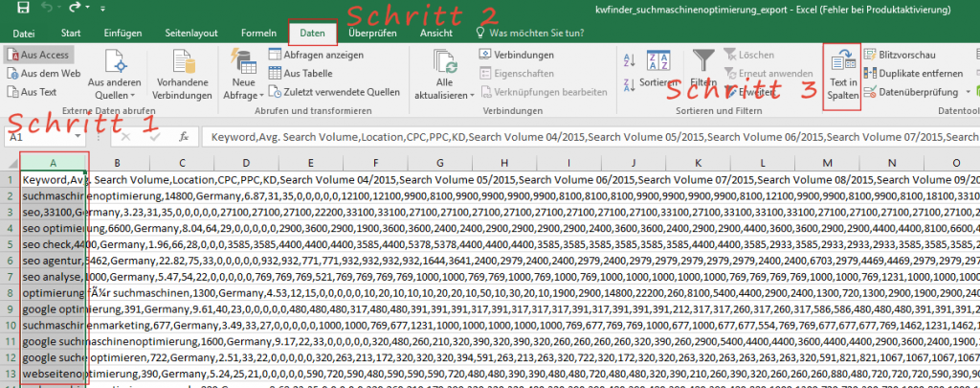Select row 7 header
980x388 pixels.
[x=10, y=277]
